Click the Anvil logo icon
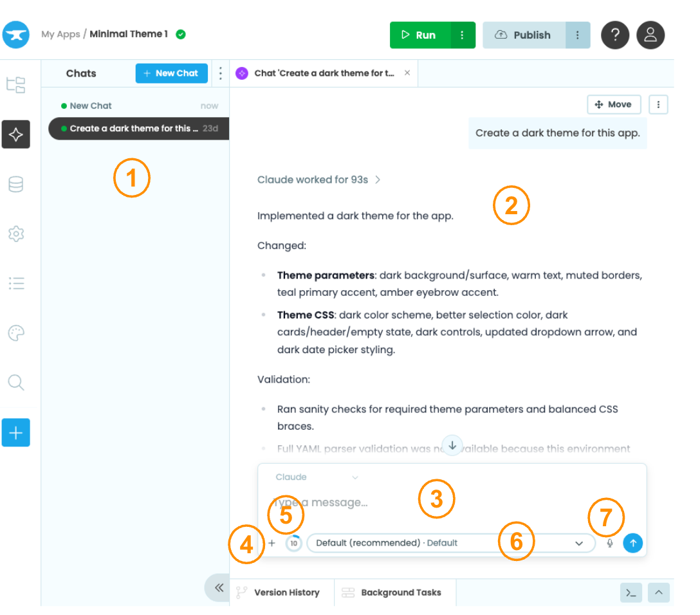This screenshot has height=615, width=700. pyautogui.click(x=16, y=34)
